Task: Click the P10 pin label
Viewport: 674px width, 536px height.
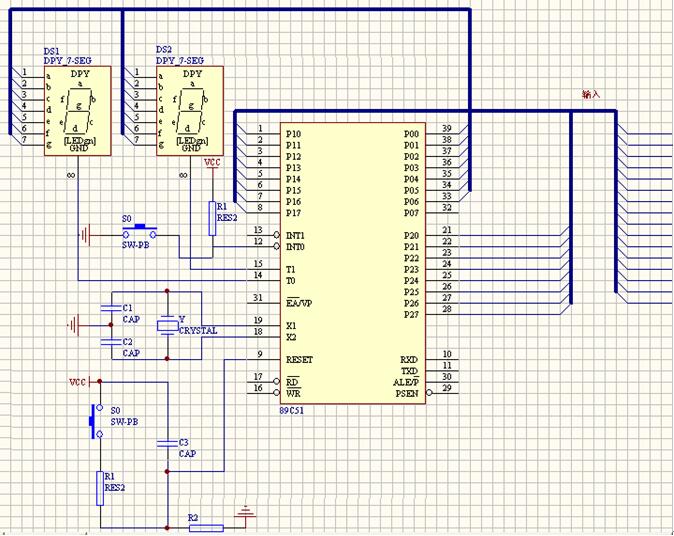Action: pyautogui.click(x=294, y=134)
